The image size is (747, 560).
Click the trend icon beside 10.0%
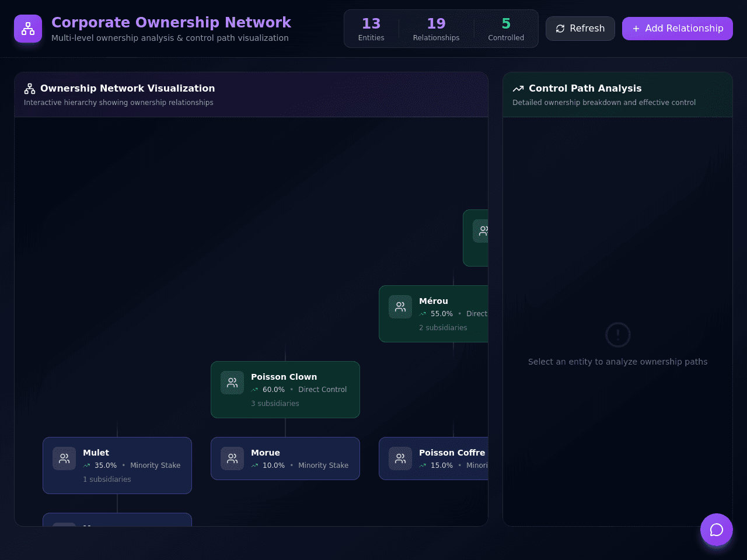click(x=254, y=466)
